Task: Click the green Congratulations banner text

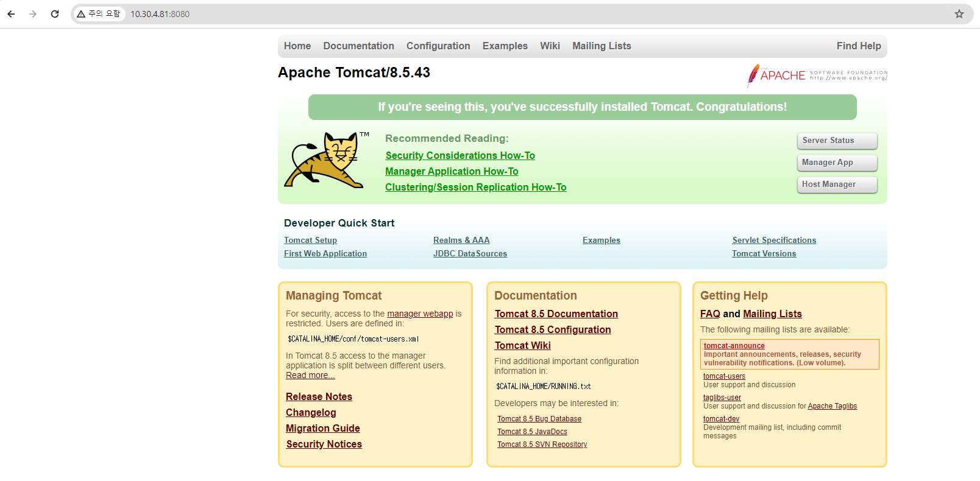Action: 583,107
